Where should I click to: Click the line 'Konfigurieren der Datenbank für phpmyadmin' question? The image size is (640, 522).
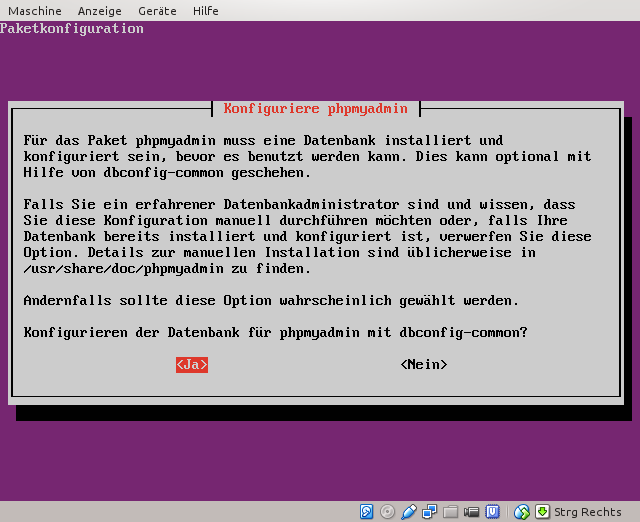point(276,333)
